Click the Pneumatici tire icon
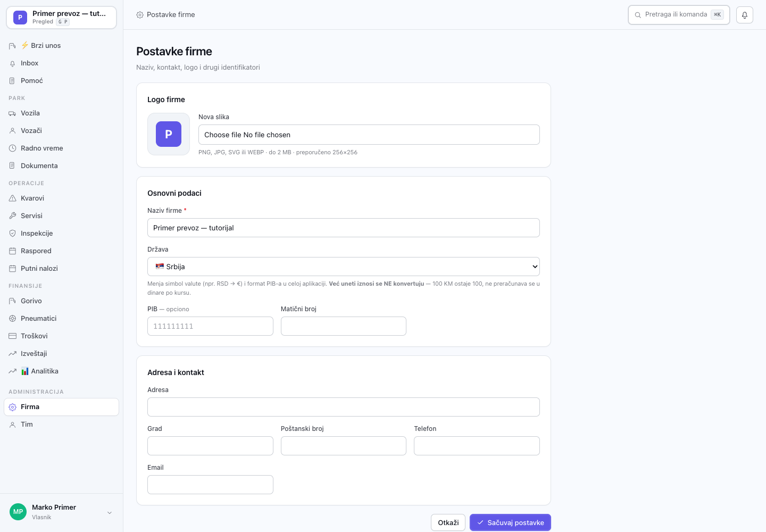The image size is (766, 532). point(12,319)
